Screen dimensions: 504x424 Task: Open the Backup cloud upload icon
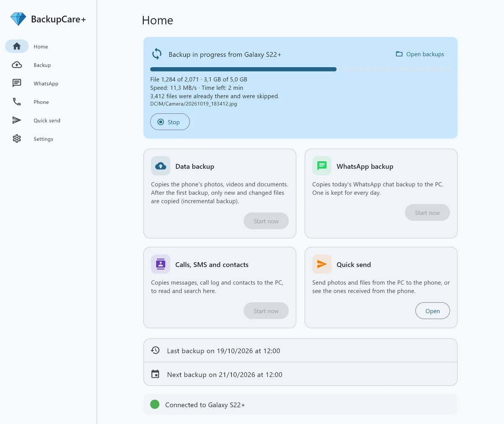pyautogui.click(x=17, y=65)
